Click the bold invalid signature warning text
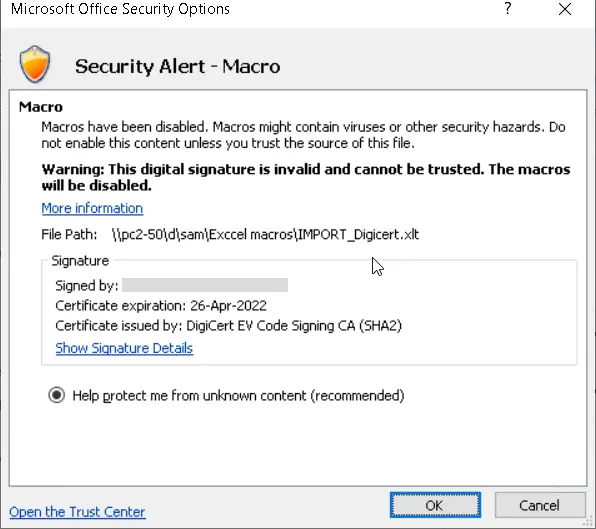Image resolution: width=596 pixels, height=529 pixels. [306, 177]
